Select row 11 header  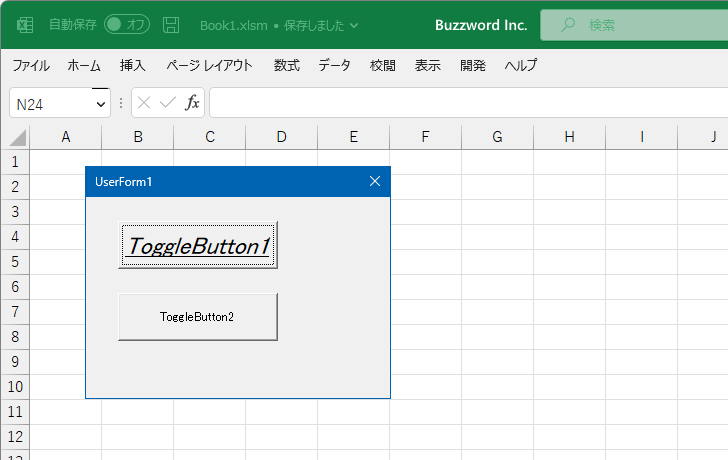pyautogui.click(x=15, y=411)
